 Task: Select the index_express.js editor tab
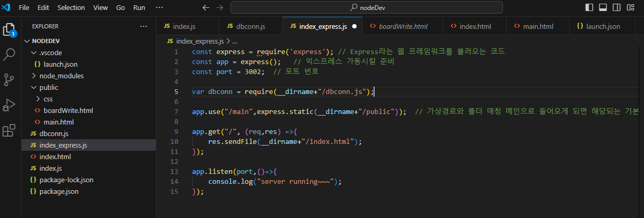323,26
